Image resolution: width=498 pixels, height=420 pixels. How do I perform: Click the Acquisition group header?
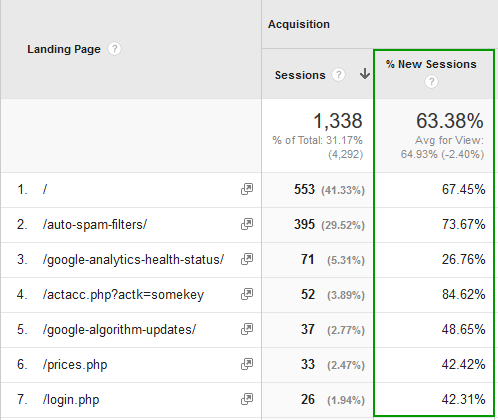[299, 24]
